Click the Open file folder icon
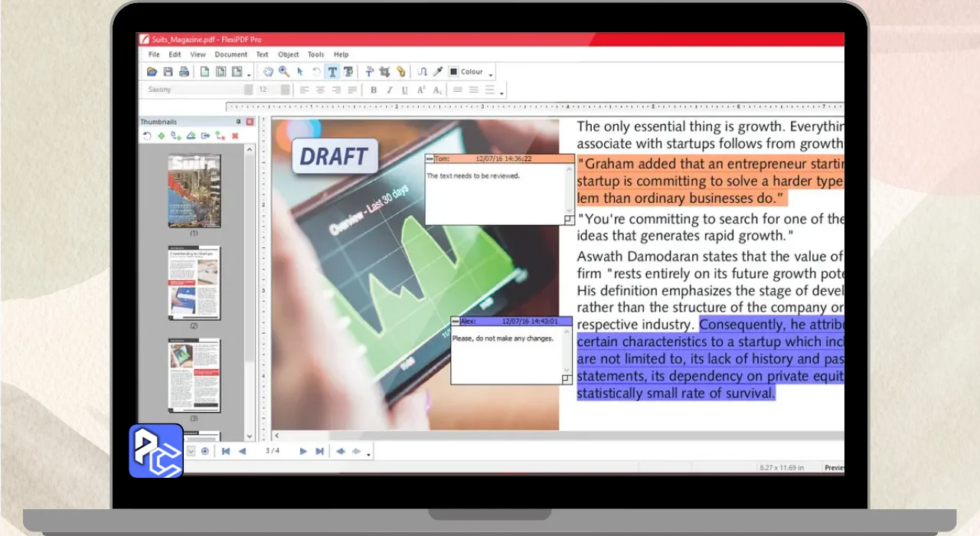Image resolution: width=980 pixels, height=536 pixels. pyautogui.click(x=152, y=72)
